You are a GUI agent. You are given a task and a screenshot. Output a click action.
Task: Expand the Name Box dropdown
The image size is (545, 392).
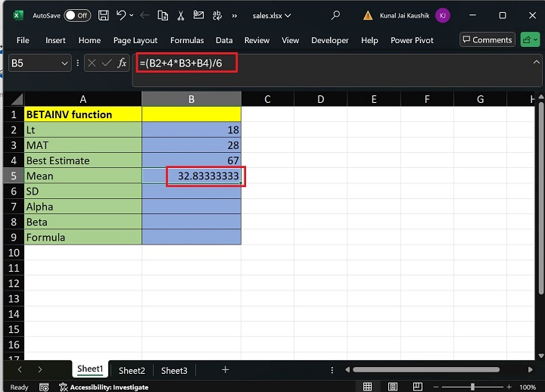pos(65,64)
